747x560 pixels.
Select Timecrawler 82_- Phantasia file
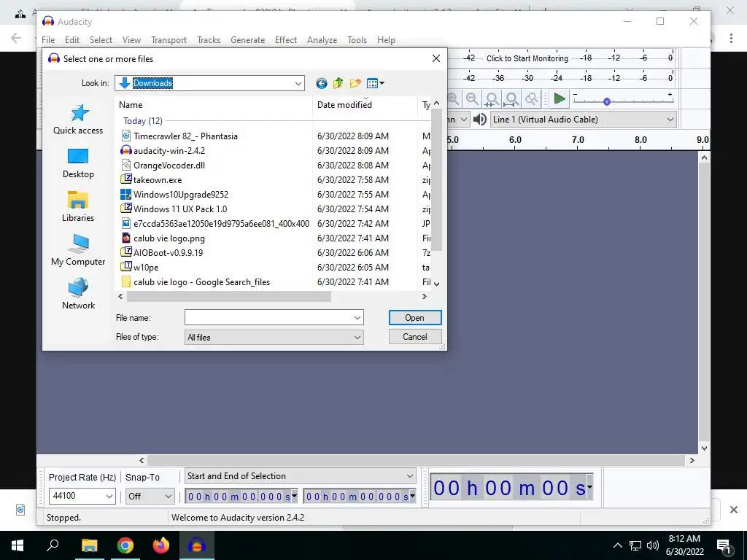click(185, 136)
